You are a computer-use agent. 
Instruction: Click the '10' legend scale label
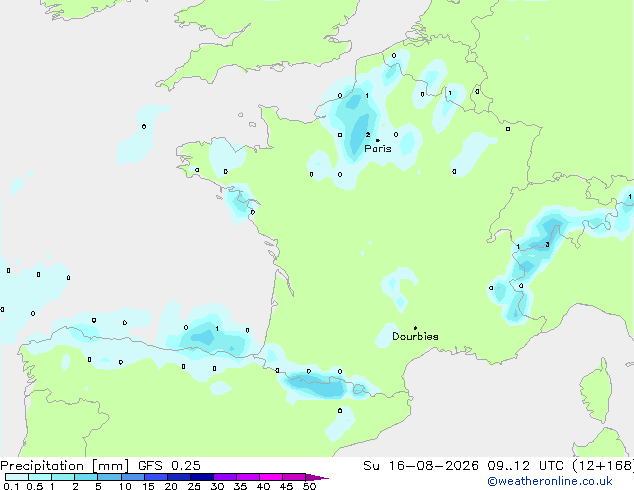tap(125, 486)
